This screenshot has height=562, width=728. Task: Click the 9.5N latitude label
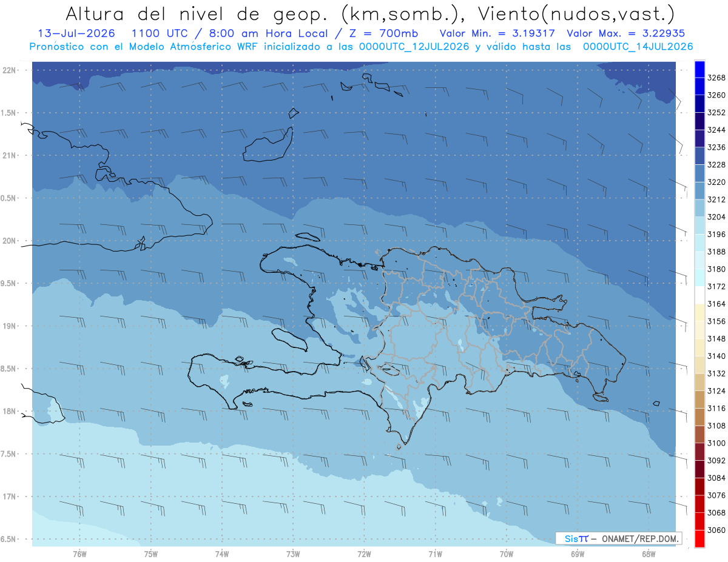9,283
